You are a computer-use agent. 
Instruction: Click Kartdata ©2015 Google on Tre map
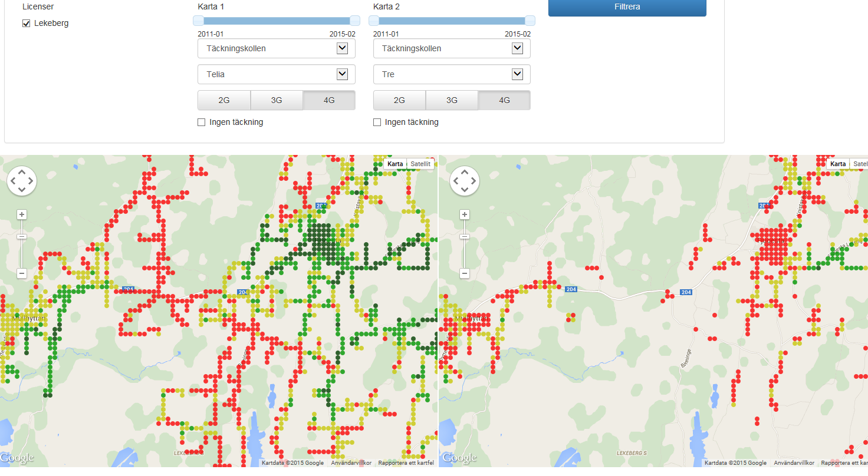(736, 463)
